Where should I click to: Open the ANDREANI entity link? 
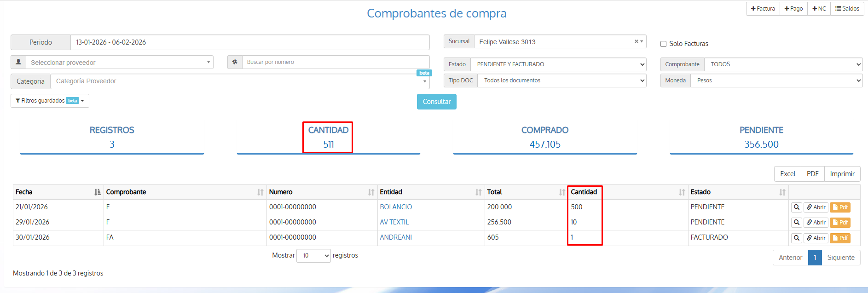click(396, 237)
